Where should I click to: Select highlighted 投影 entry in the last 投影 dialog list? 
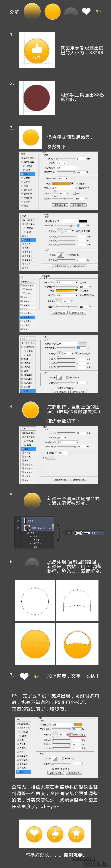coord(24,771)
